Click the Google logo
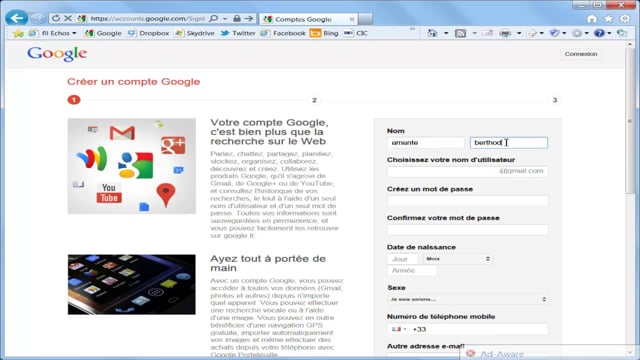640x360 pixels. pyautogui.click(x=57, y=53)
